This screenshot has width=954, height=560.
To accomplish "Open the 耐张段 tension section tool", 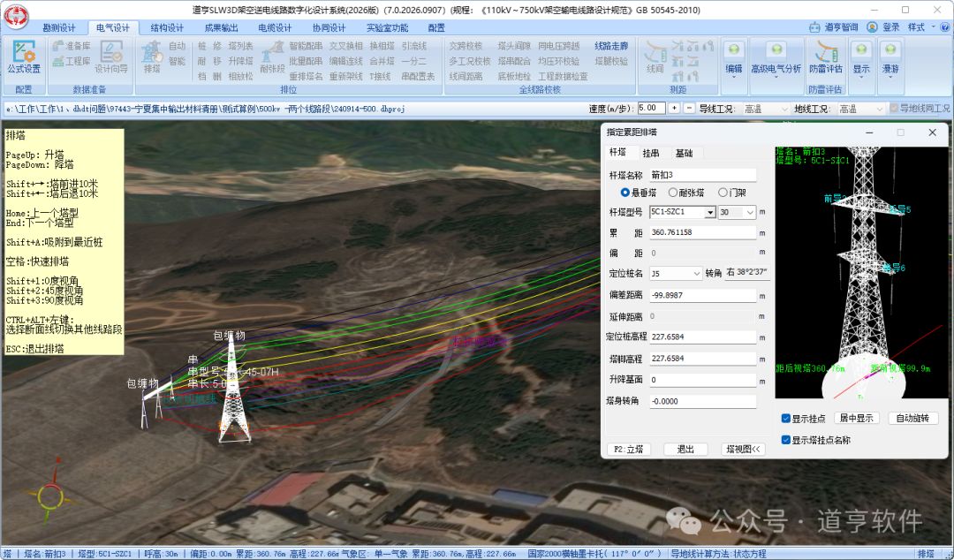I will click(272, 57).
